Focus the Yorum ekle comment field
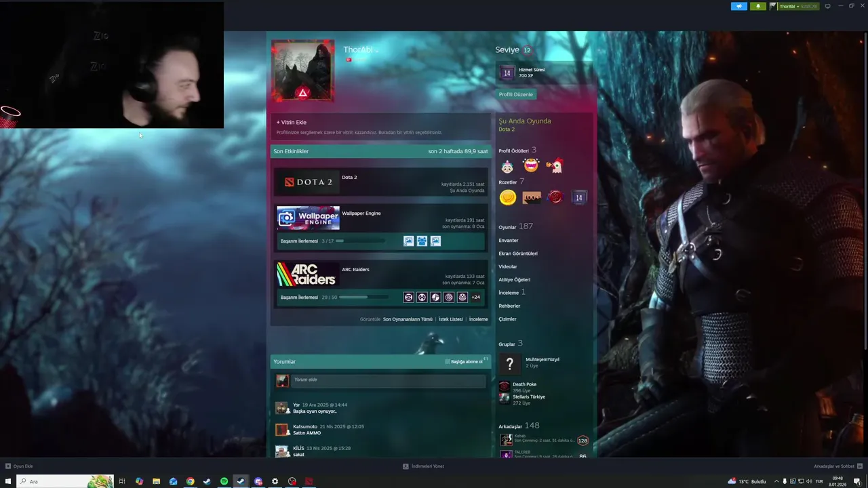868x488 pixels. click(389, 380)
